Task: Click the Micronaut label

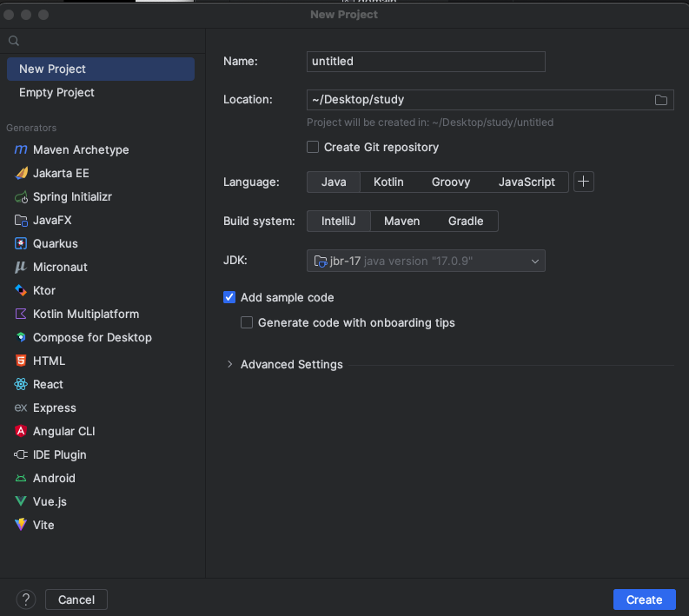Action: (x=60, y=267)
